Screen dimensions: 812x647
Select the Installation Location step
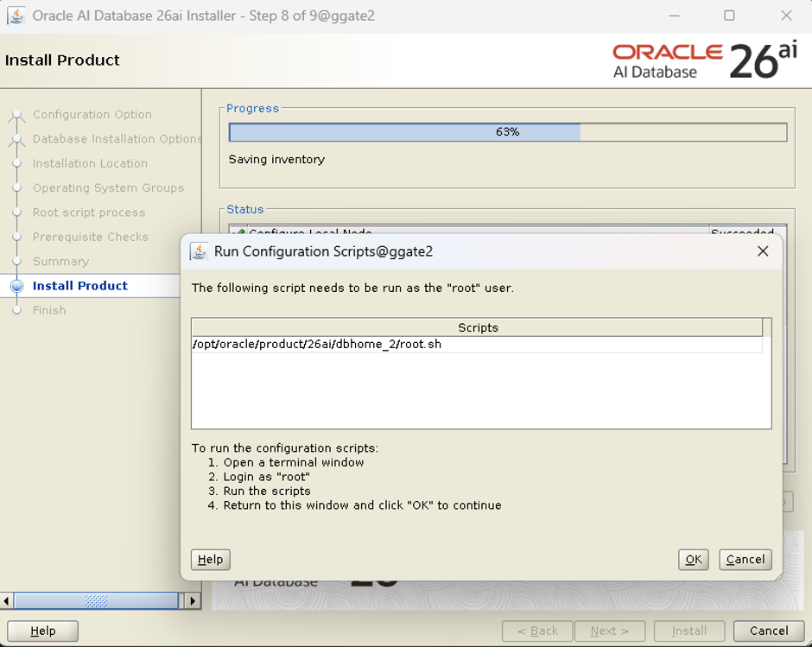point(90,163)
